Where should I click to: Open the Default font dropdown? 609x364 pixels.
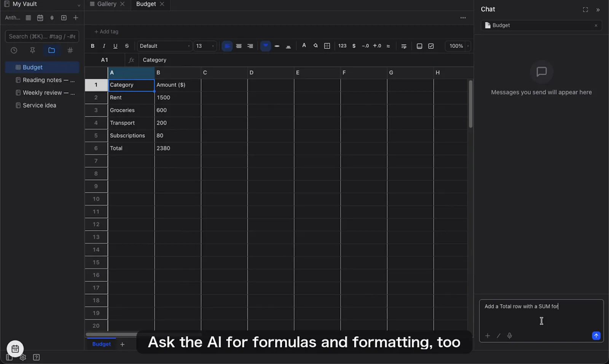point(164,46)
